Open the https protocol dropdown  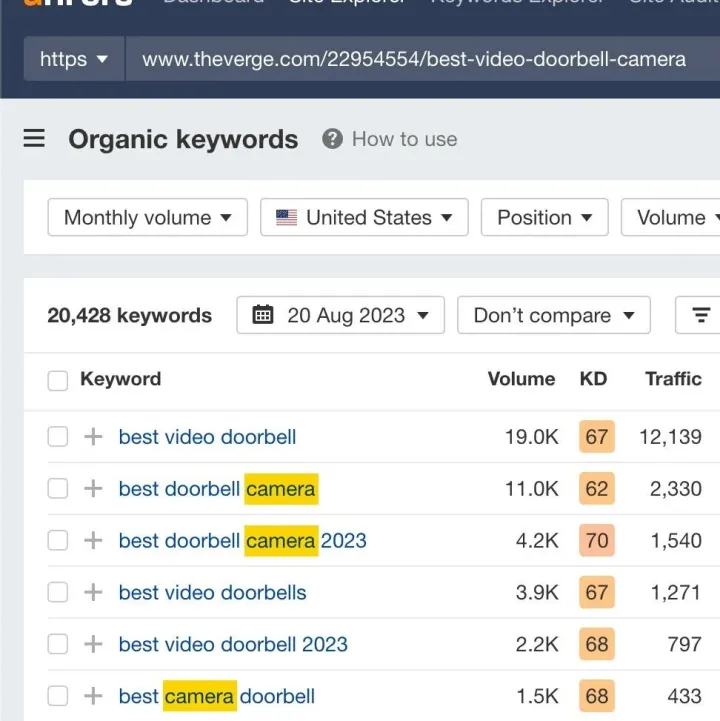pyautogui.click(x=74, y=59)
